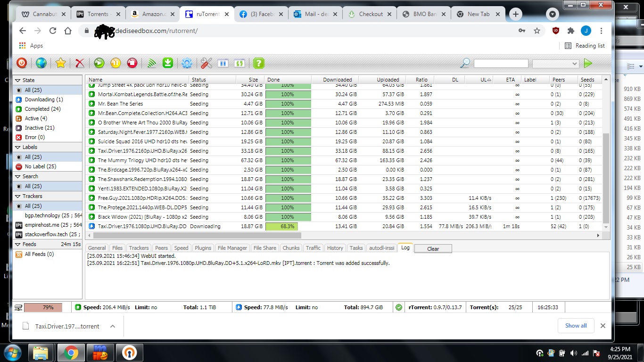Open the Peers tab
The height and width of the screenshot is (362, 644).
click(x=161, y=248)
